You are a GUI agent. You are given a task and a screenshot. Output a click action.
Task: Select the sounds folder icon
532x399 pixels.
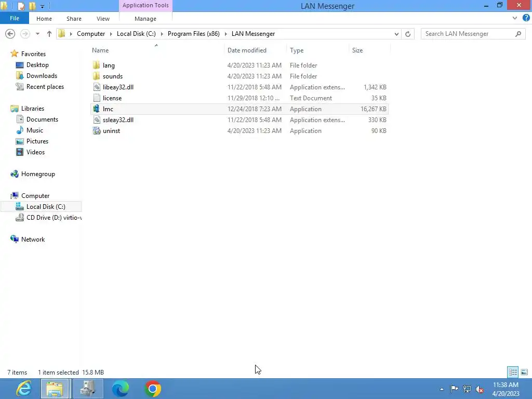click(96, 76)
